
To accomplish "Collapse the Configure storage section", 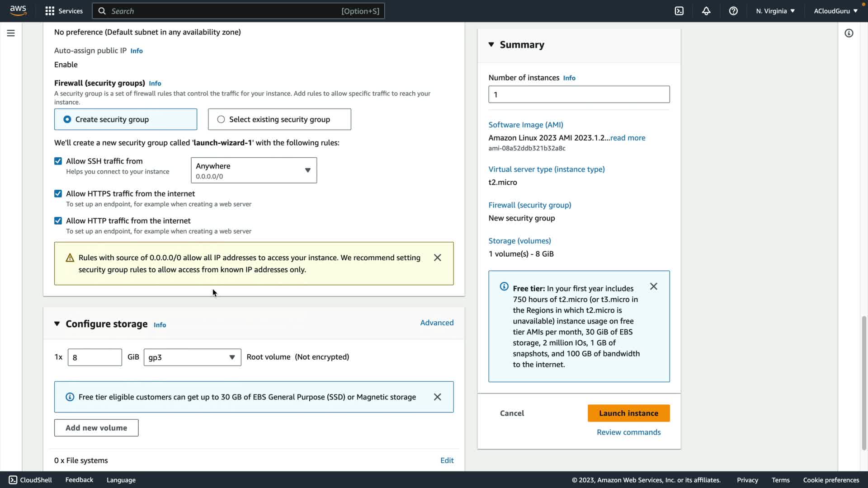I will click(57, 324).
